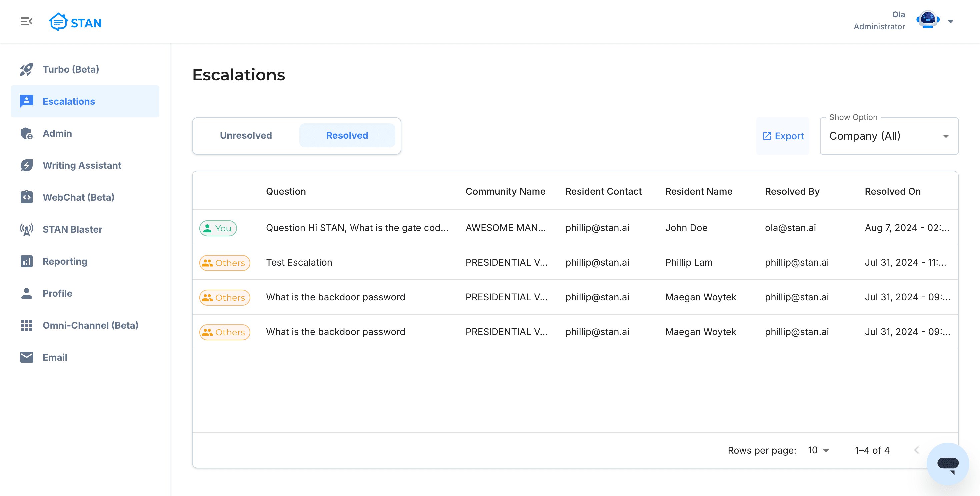Click the WebChat code icon

point(26,197)
